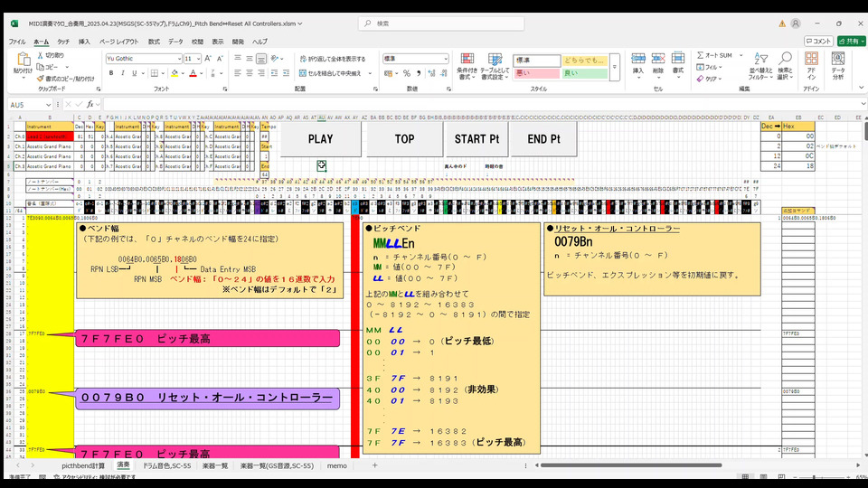Switch to the 楽器一覧 sheet tab
The image size is (868, 488).
pos(214,465)
